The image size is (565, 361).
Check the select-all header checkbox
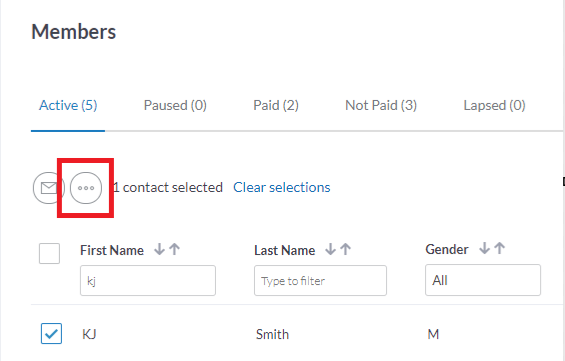pyautogui.click(x=49, y=253)
